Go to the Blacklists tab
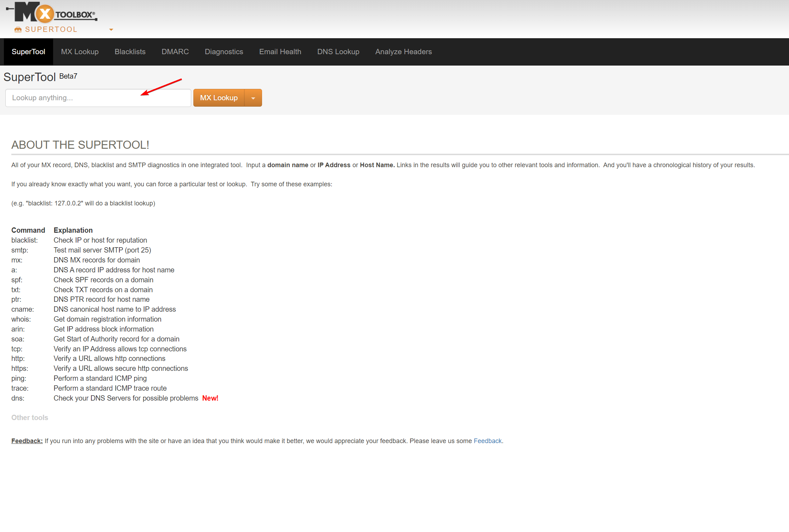This screenshot has height=532, width=789. click(x=130, y=52)
